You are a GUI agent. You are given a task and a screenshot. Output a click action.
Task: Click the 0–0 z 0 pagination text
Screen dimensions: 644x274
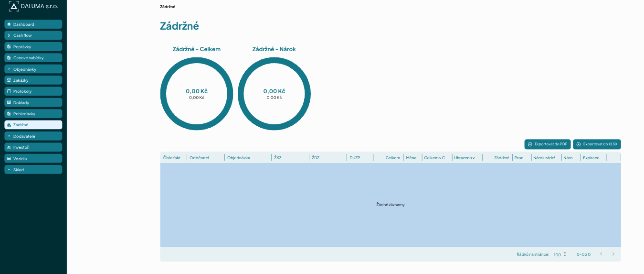pyautogui.click(x=583, y=254)
